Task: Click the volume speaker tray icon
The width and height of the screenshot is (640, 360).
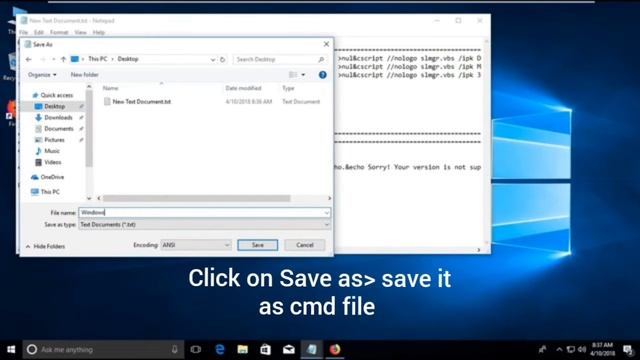Action: coord(582,349)
